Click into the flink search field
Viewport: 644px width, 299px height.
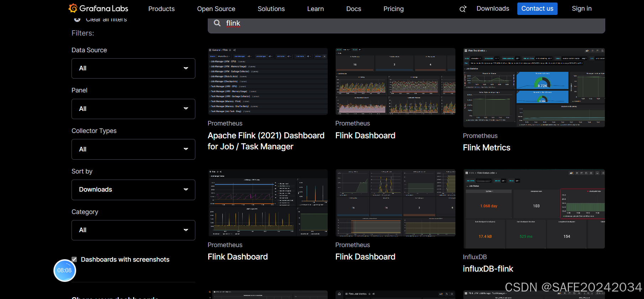click(x=406, y=25)
